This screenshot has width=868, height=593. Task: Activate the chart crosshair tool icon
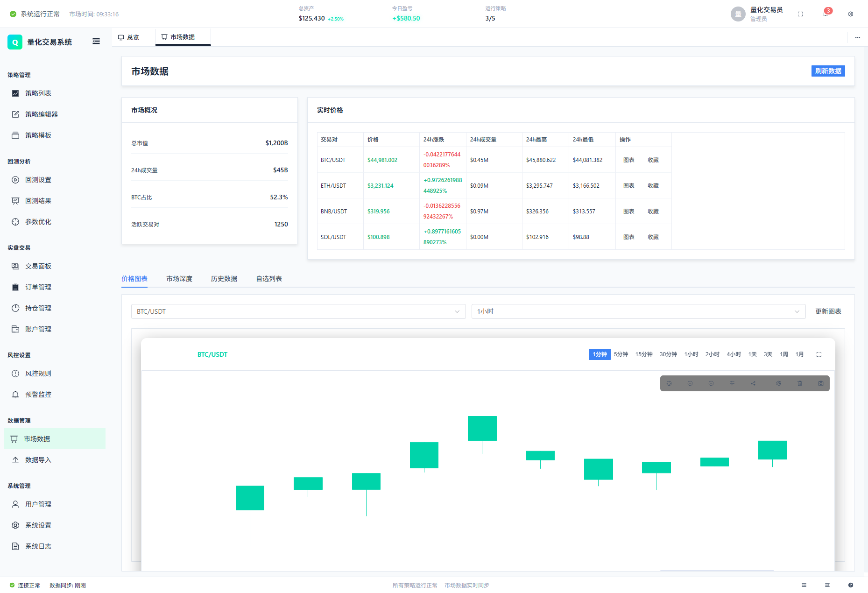669,383
